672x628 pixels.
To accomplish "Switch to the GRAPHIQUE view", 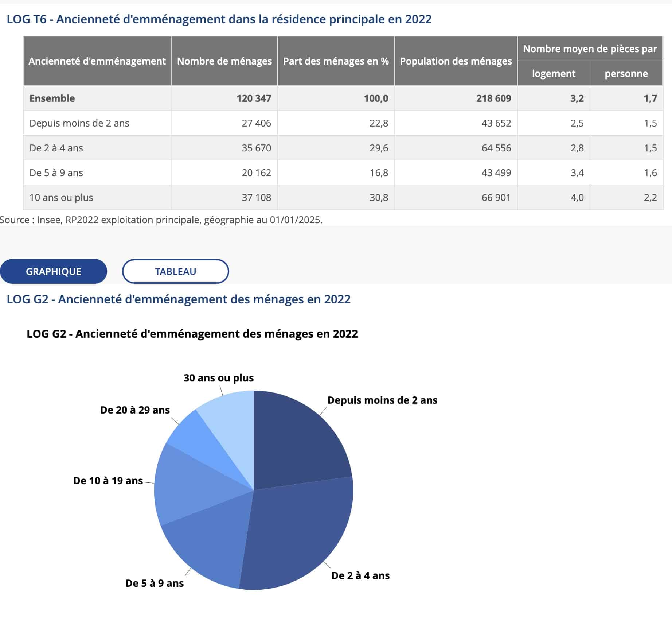I will 53,271.
